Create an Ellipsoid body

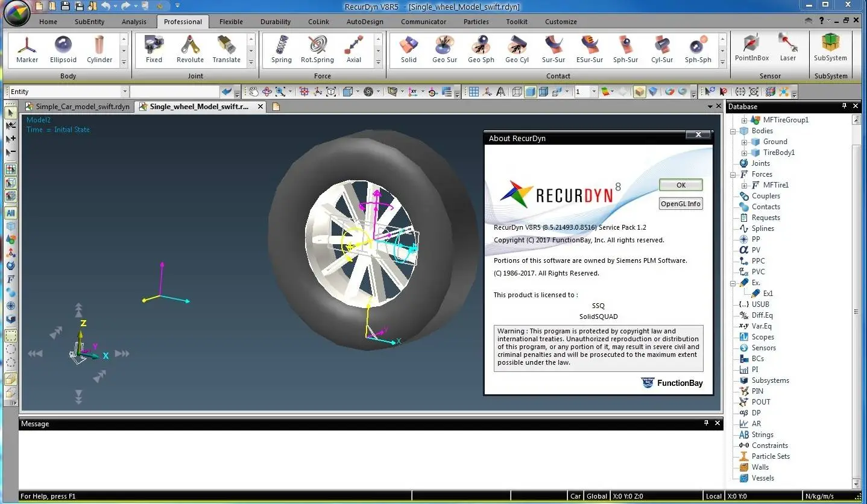(63, 49)
